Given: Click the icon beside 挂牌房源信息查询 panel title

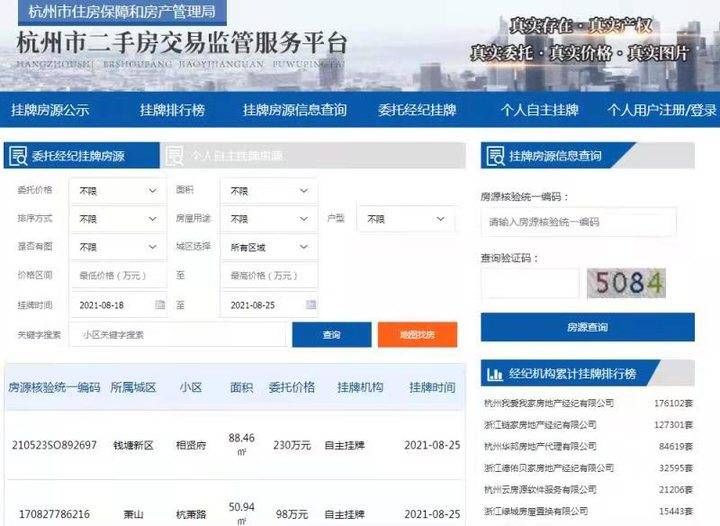Looking at the screenshot, I should (495, 156).
